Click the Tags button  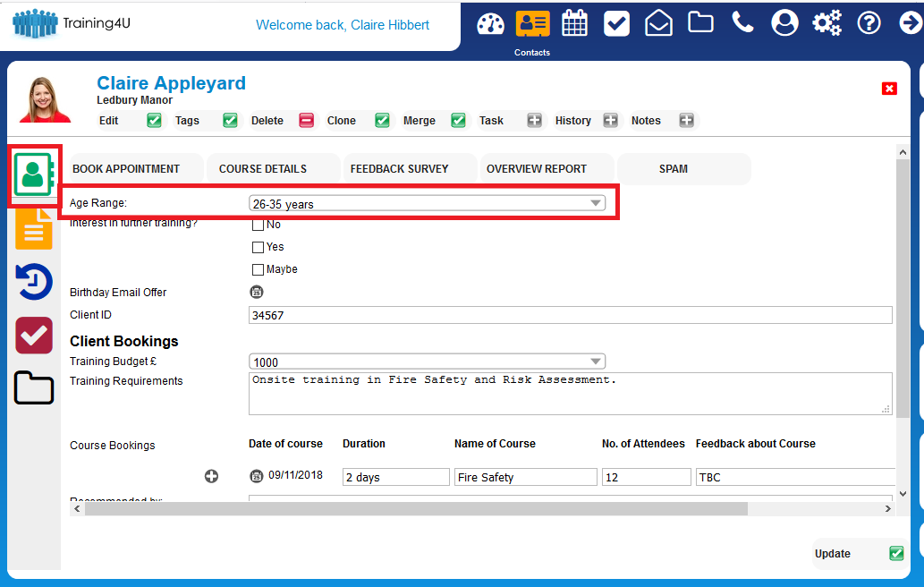pos(206,120)
